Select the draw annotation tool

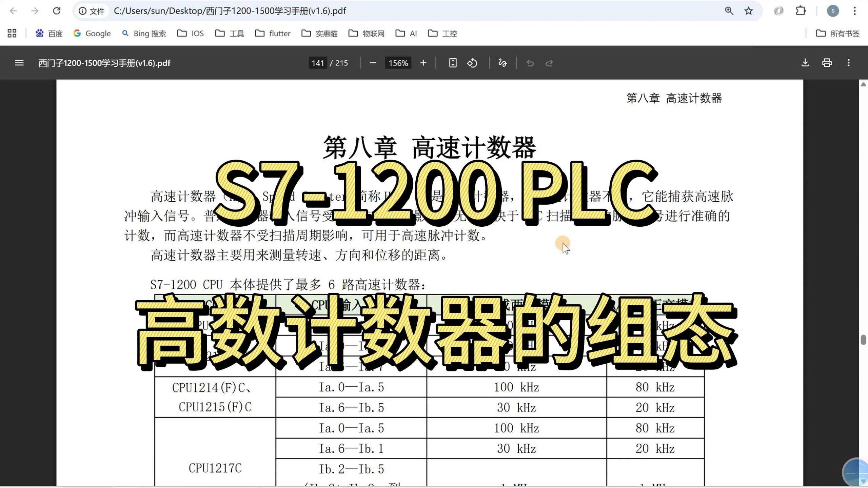(502, 63)
